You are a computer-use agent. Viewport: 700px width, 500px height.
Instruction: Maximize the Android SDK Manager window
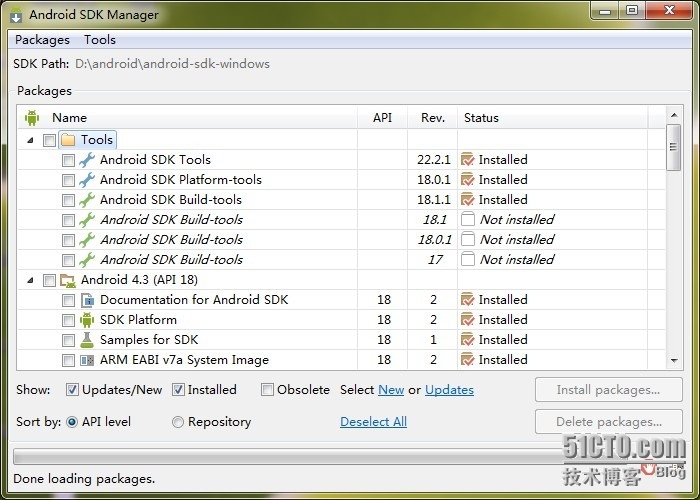[x=632, y=11]
